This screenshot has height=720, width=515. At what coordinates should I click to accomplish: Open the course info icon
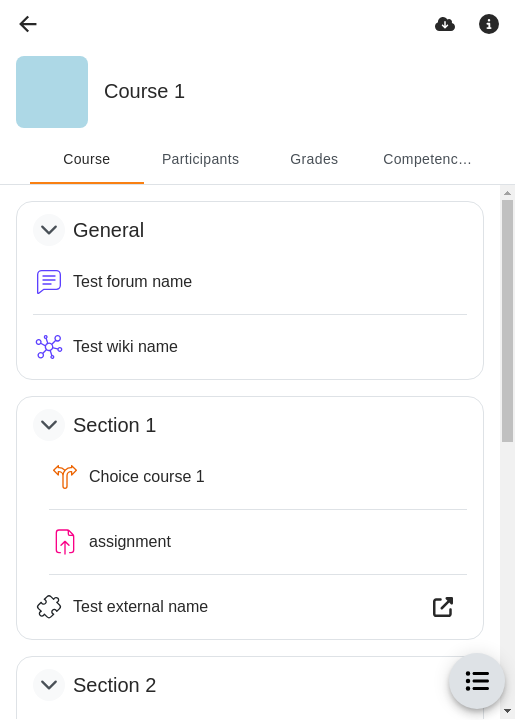tap(489, 24)
